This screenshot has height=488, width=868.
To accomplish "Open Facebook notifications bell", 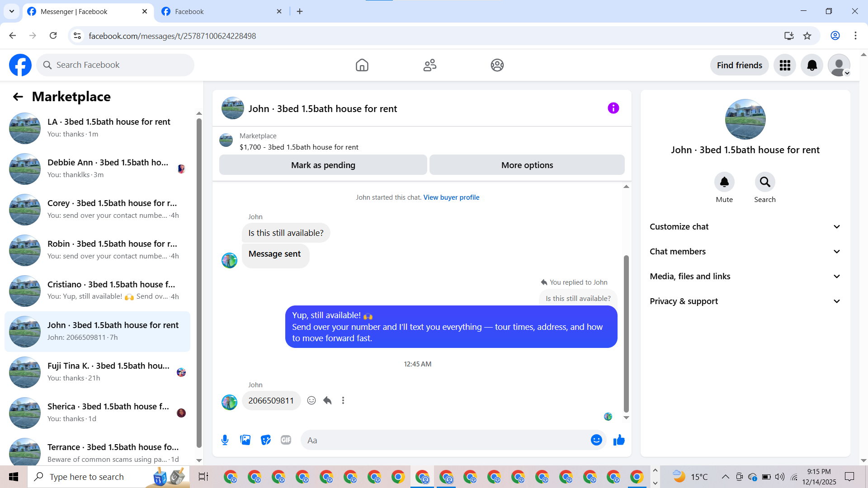I will (812, 66).
